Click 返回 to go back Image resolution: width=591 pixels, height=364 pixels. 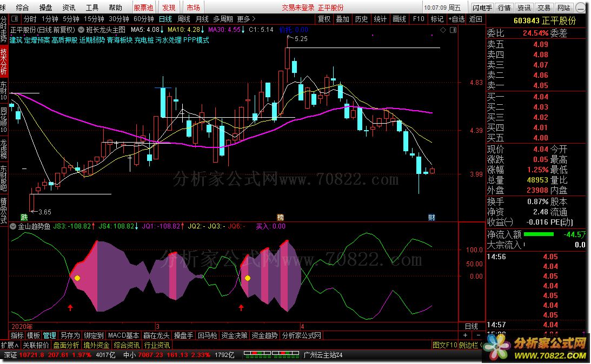point(476,19)
